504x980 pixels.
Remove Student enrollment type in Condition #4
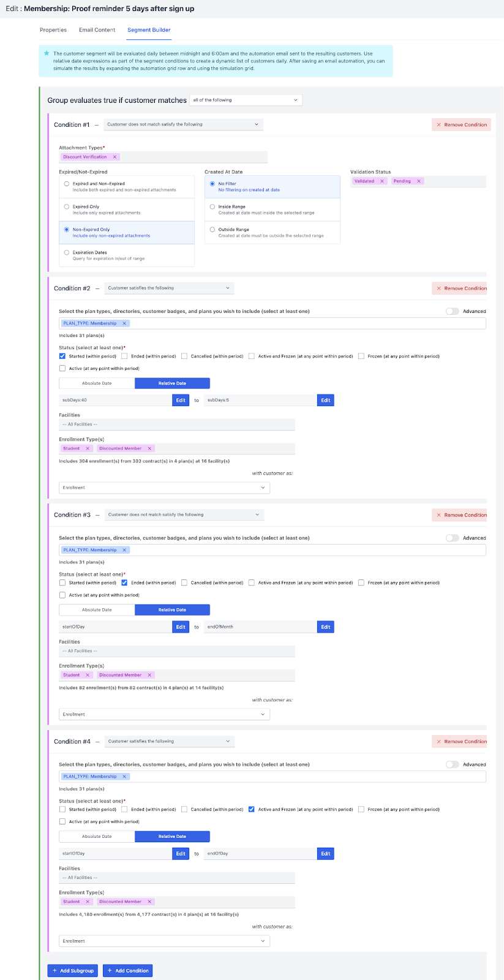click(88, 902)
